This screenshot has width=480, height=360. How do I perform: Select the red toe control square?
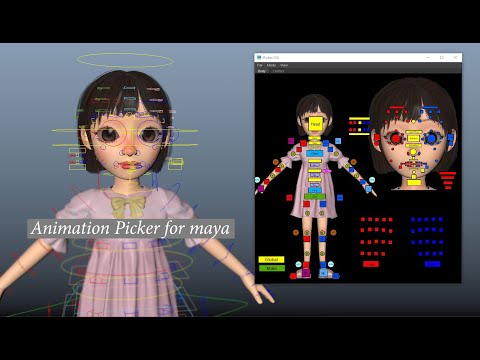click(293, 276)
